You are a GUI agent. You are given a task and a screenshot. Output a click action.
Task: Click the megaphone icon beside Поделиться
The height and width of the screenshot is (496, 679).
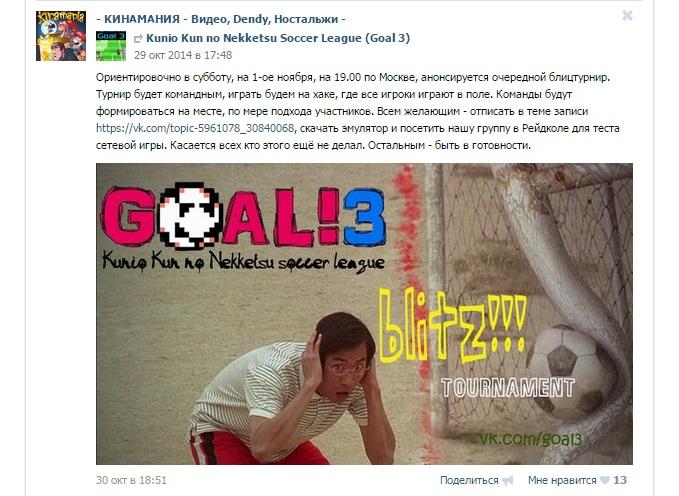[x=508, y=480]
